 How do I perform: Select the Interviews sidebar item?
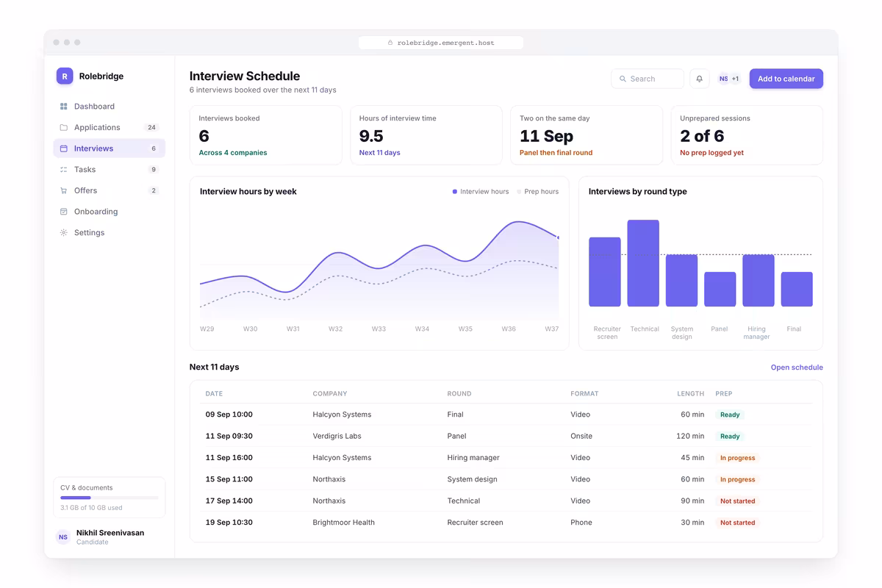tap(109, 148)
